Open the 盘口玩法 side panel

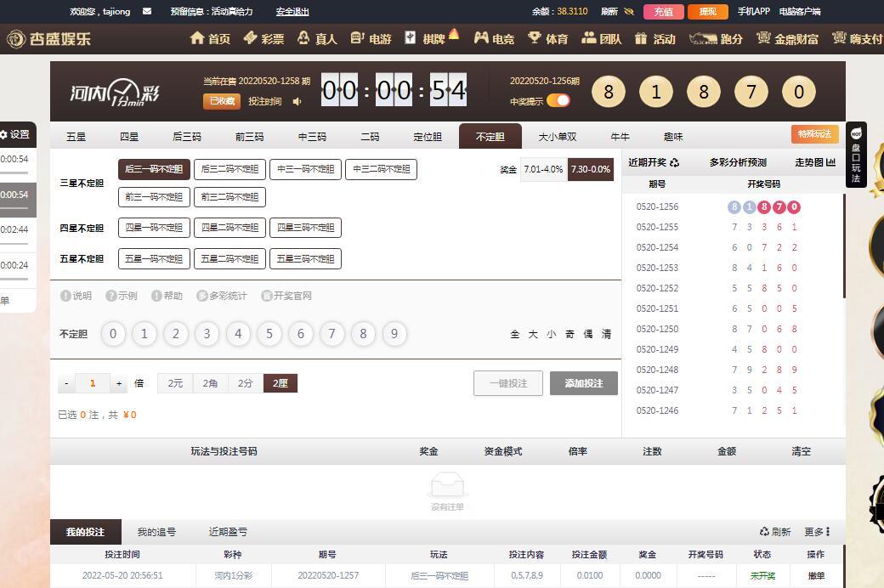[856, 155]
